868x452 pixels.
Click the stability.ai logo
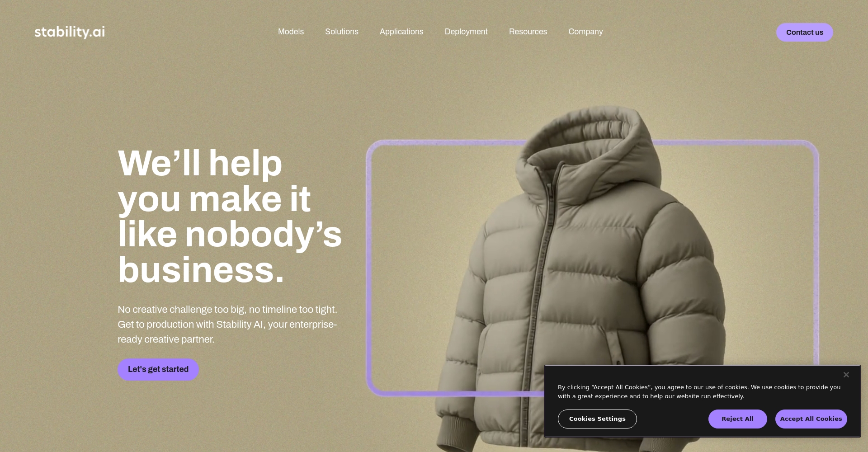pos(70,32)
